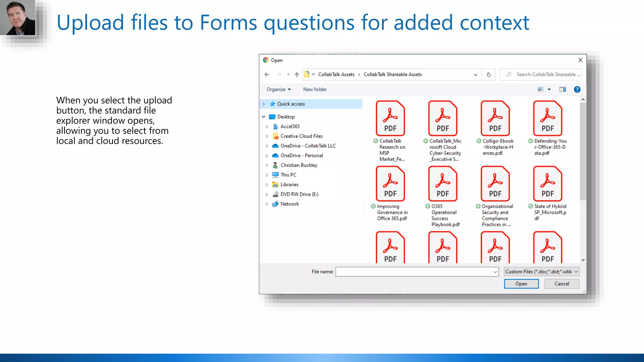644x362 pixels.
Task: Click the file list scrollbar up arrow
Action: pyautogui.click(x=583, y=100)
